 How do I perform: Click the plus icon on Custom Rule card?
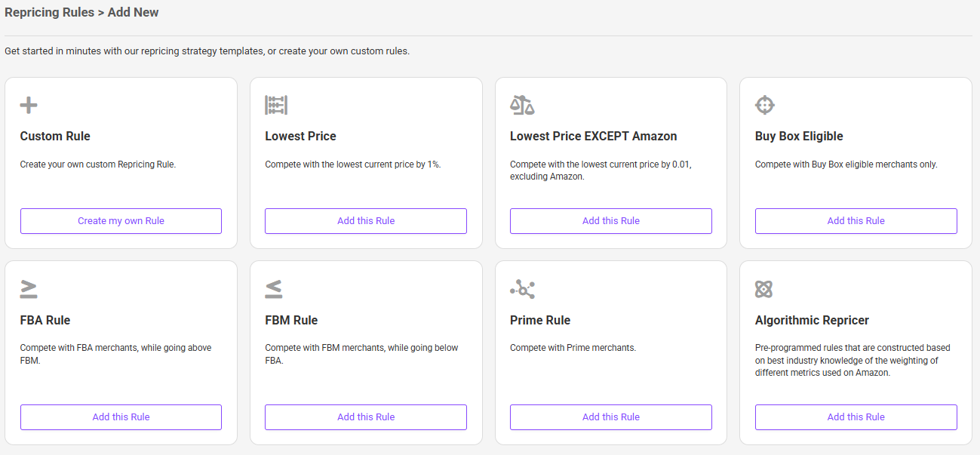point(29,105)
